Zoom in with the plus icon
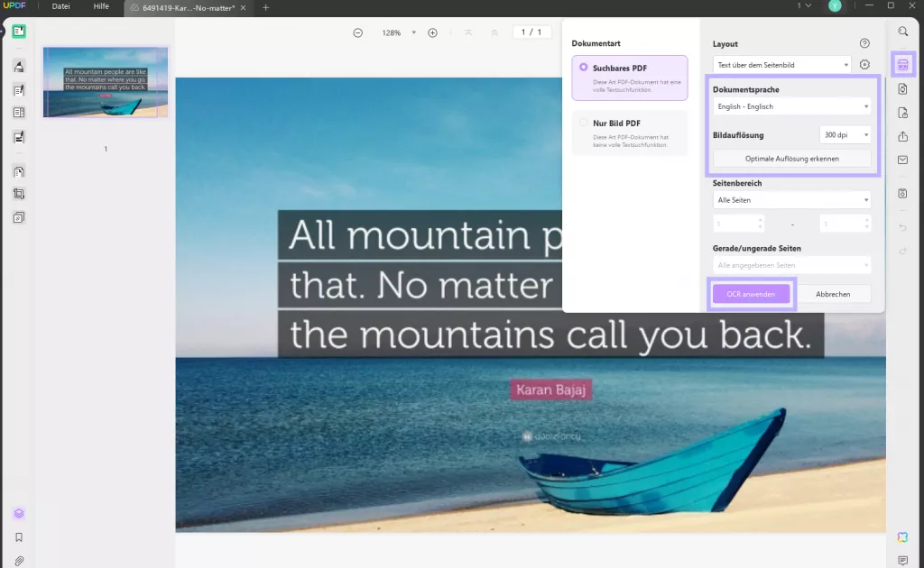This screenshot has width=924, height=568. pyautogui.click(x=432, y=33)
